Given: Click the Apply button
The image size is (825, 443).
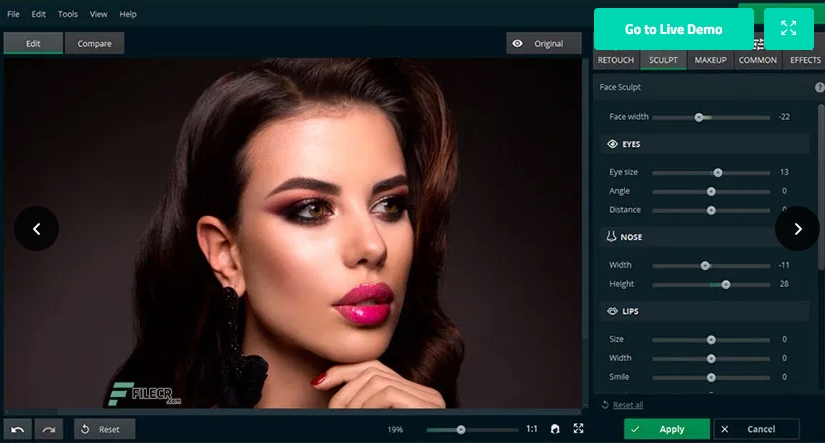Looking at the screenshot, I should [667, 429].
